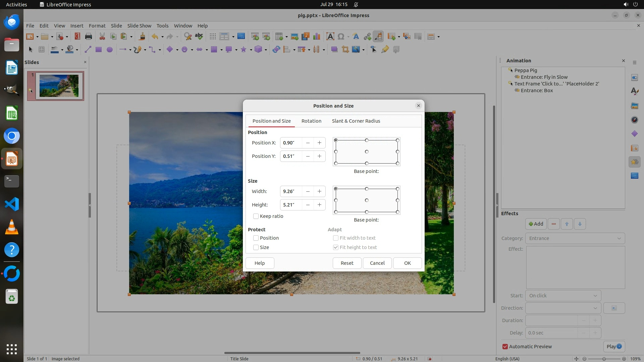Open the sidebar Gallery deck icon
This screenshot has height=362, width=644.
tap(634, 106)
